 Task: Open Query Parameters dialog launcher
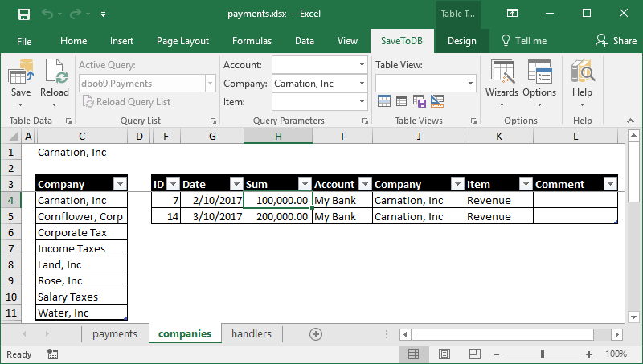[x=365, y=121]
